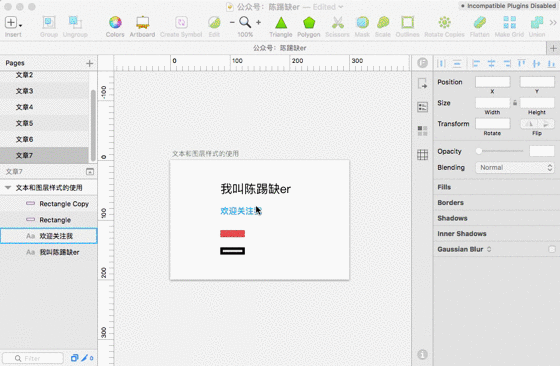Image resolution: width=560 pixels, height=366 pixels.
Task: Click the Flatten toolbar icon
Action: pos(480,23)
